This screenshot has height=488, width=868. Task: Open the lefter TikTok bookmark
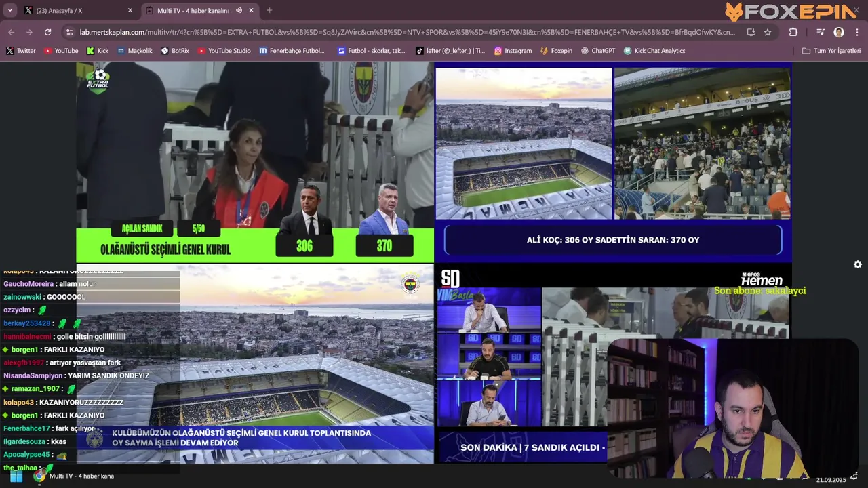tap(450, 51)
